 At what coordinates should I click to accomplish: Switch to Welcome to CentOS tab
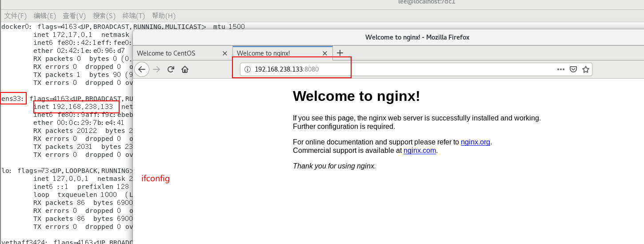coord(182,53)
